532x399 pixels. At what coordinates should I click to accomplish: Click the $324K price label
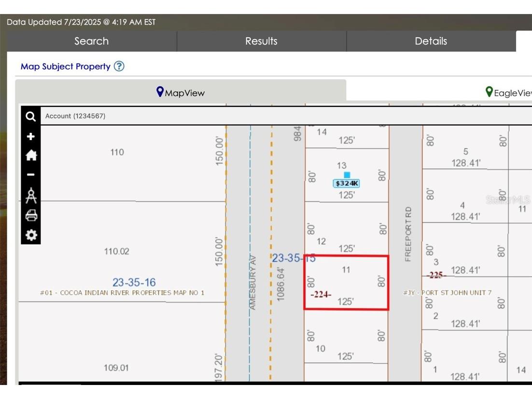click(x=347, y=184)
